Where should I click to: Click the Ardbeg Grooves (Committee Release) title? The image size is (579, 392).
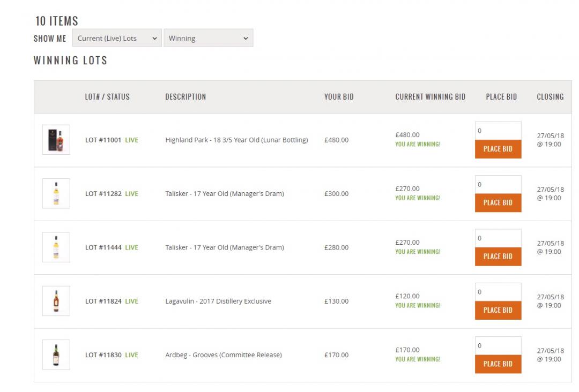coord(223,355)
